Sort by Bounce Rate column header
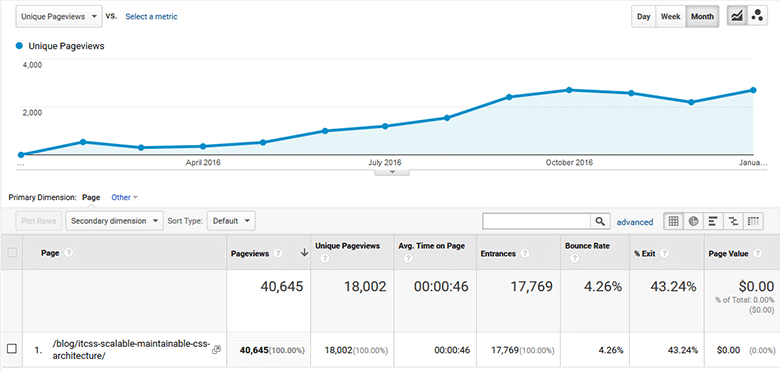This screenshot has height=371, width=780. coord(587,246)
